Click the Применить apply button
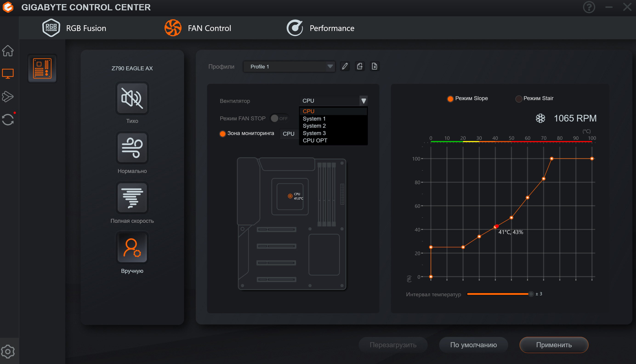The image size is (636, 364). [x=554, y=345]
